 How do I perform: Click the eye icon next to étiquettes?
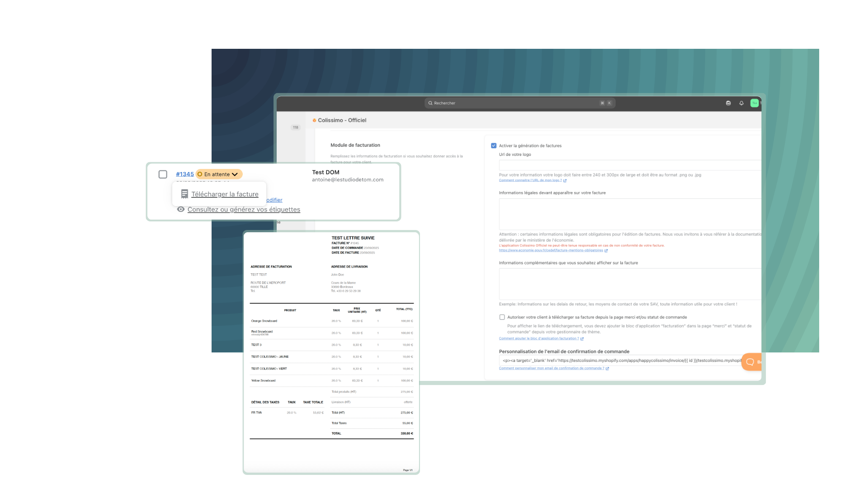coord(181,209)
